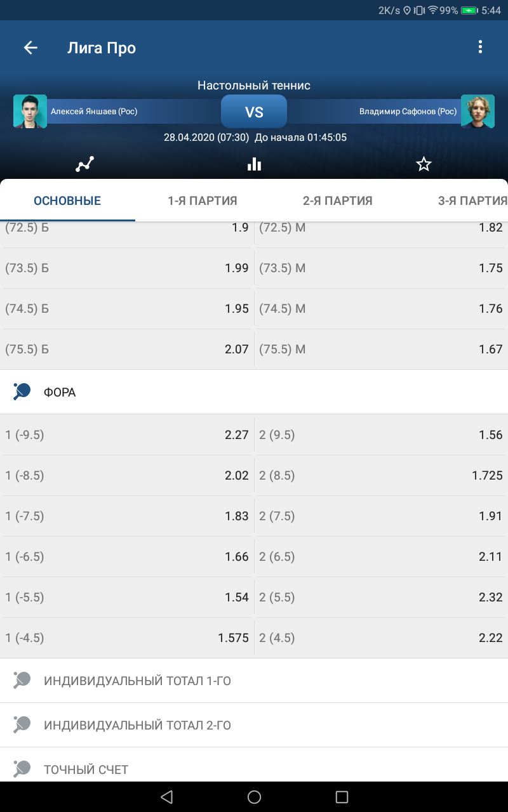The width and height of the screenshot is (508, 812).
Task: Select the ОСНОВНЫЕ tab
Action: coord(67,200)
